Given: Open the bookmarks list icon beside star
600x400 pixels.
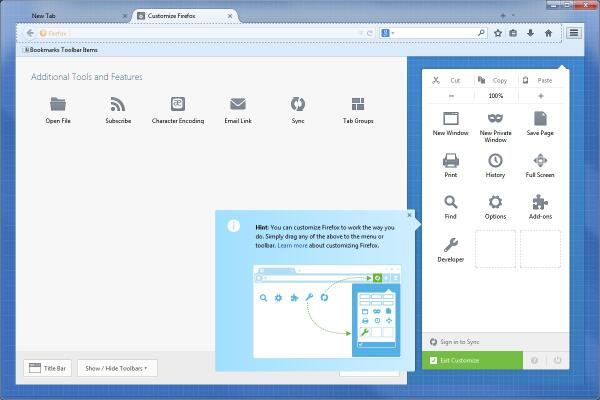Looking at the screenshot, I should pyautogui.click(x=513, y=33).
